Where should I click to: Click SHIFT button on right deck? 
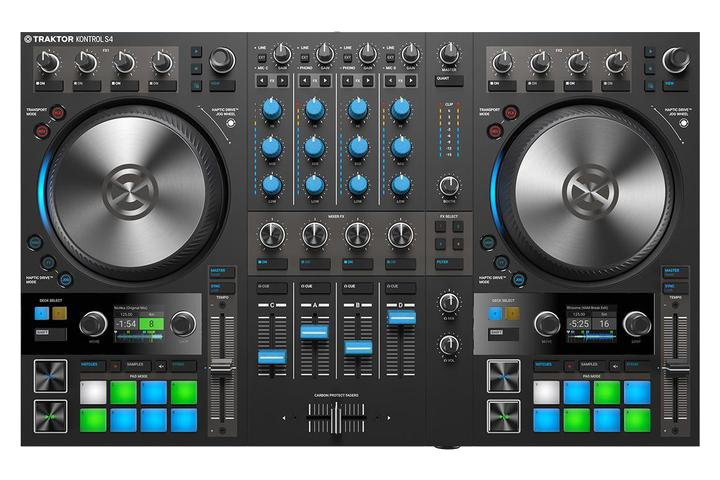click(x=504, y=334)
